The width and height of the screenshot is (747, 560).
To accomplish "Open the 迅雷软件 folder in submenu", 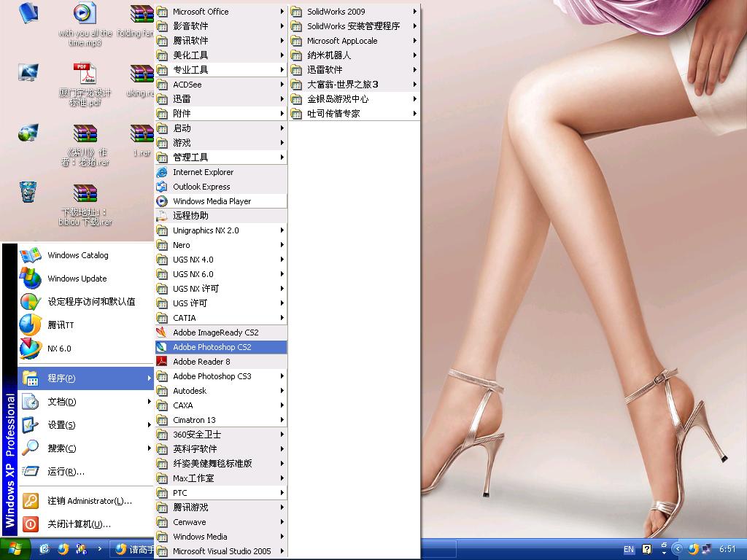I will [x=355, y=70].
